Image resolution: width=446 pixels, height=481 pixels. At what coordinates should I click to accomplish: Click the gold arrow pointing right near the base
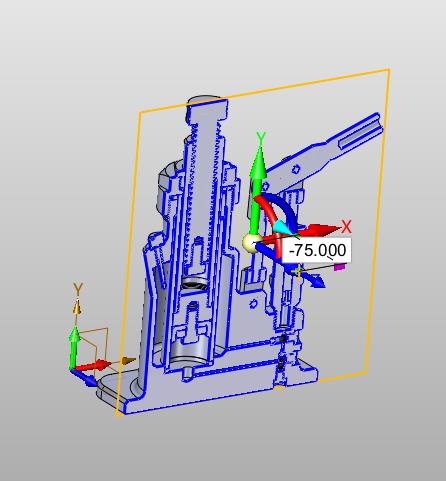[128, 360]
